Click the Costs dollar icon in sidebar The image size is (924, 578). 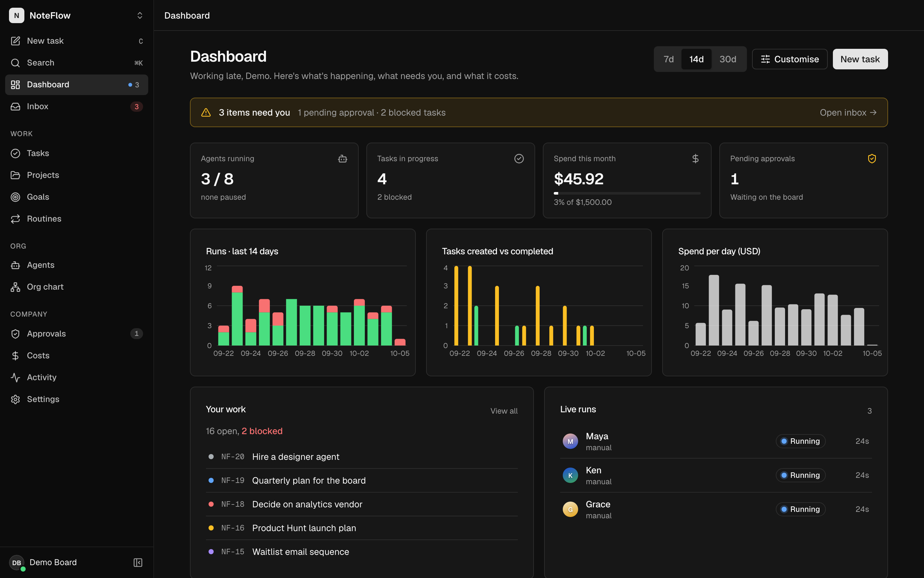coord(15,355)
